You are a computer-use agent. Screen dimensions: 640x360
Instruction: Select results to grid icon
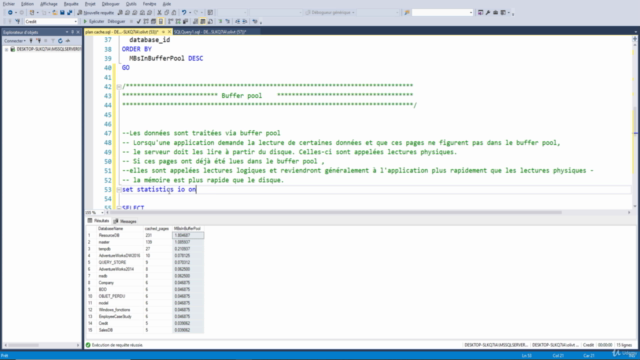(203, 21)
